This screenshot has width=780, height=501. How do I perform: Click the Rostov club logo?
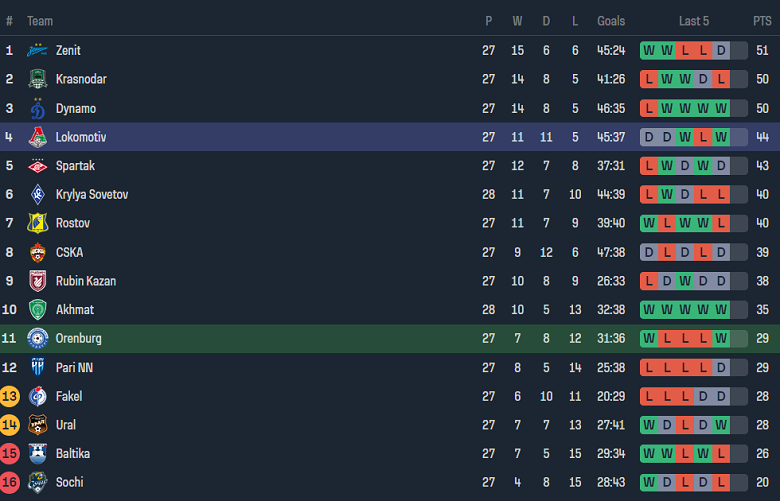pos(38,223)
